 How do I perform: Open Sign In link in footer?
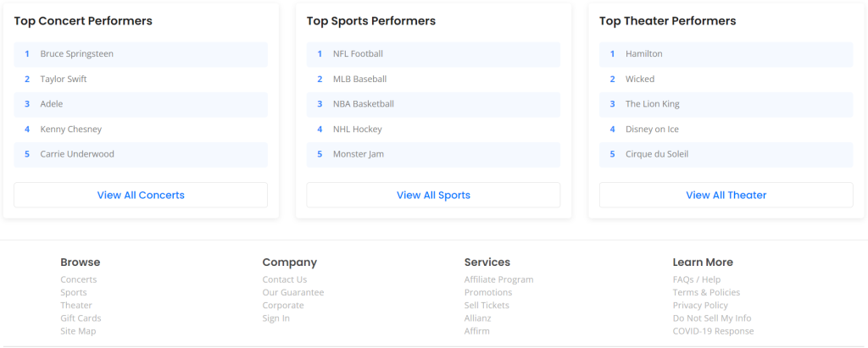tap(275, 318)
